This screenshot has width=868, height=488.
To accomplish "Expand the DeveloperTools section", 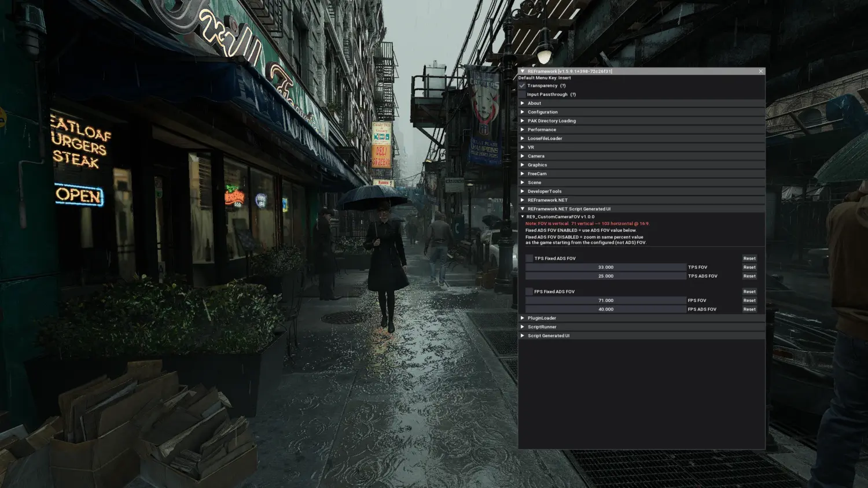I will 544,191.
